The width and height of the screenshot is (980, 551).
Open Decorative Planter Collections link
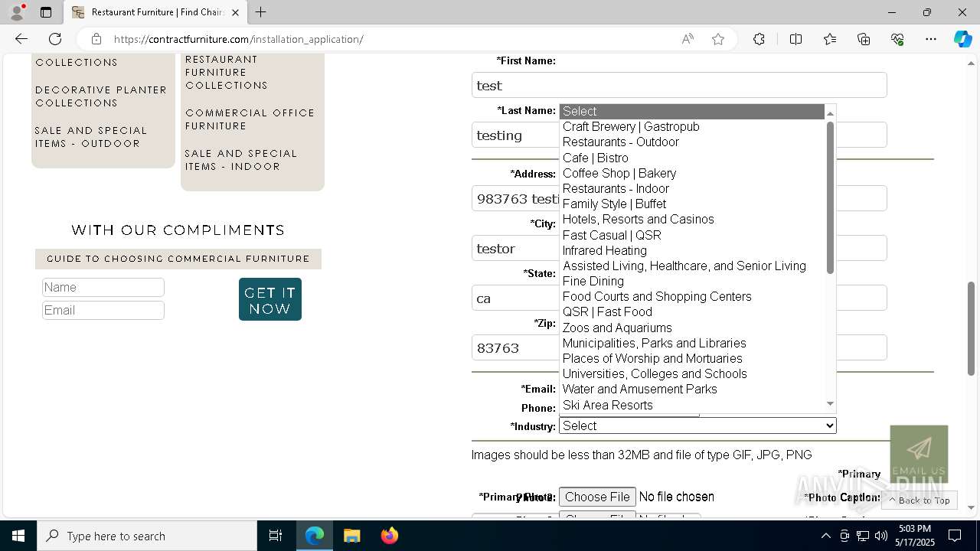(x=101, y=96)
